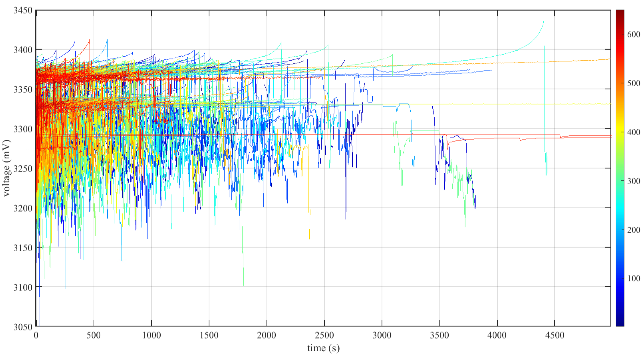Click the "time (s)" x-axis label

coord(323,348)
